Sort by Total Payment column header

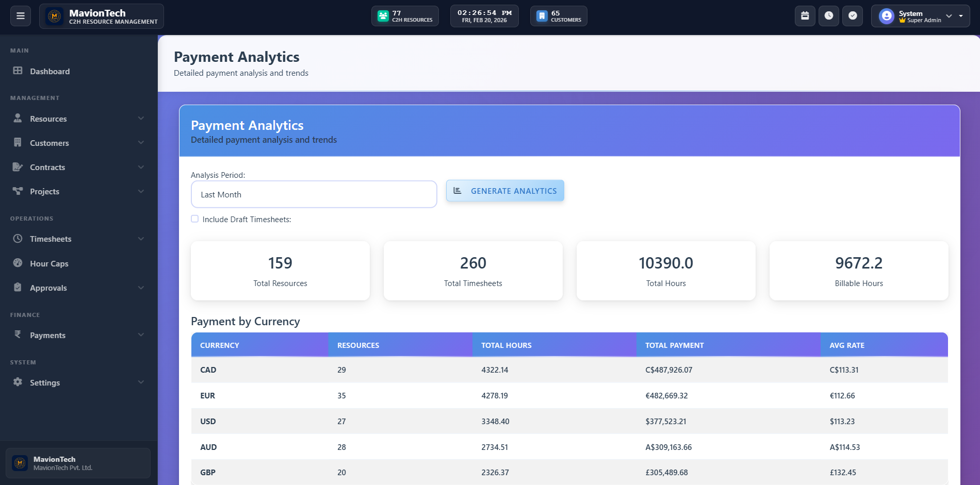click(x=674, y=345)
